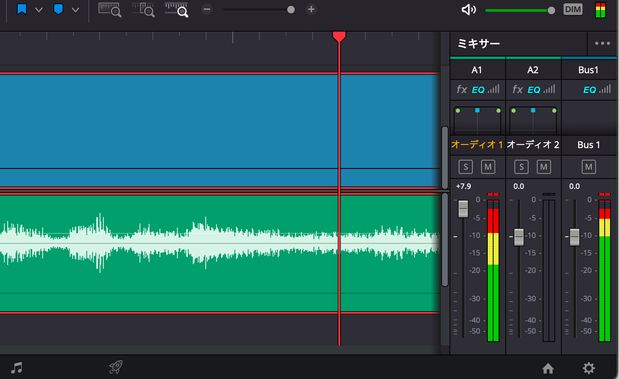Screen dimensions: 619x379
Task: Open fx effects for track A2
Action: [x=517, y=90]
